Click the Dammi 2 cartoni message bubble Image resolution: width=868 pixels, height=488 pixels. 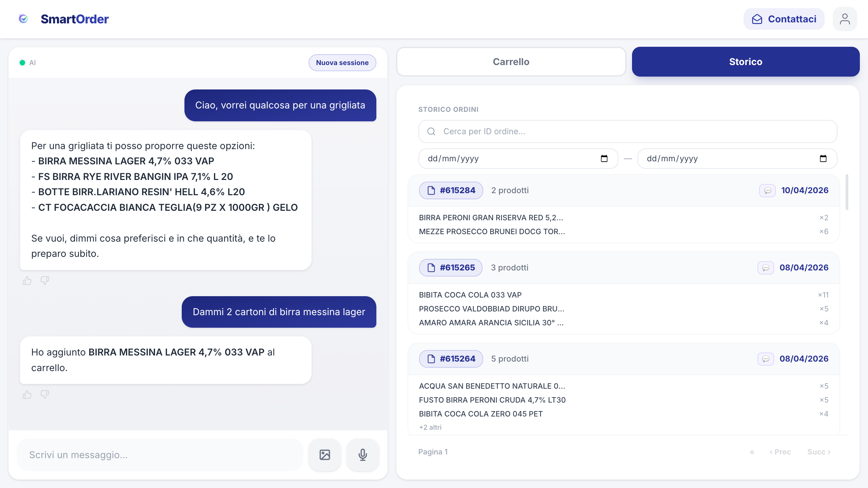[x=279, y=312]
